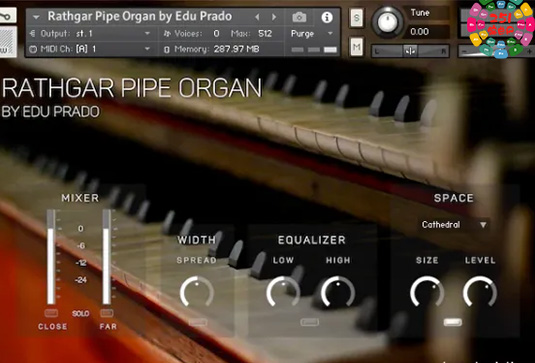
Task: Open the snapshot camera view
Action: tap(299, 17)
